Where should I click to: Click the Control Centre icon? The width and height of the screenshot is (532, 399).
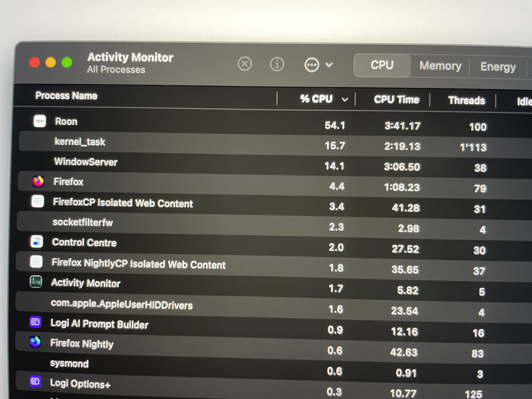coord(37,241)
